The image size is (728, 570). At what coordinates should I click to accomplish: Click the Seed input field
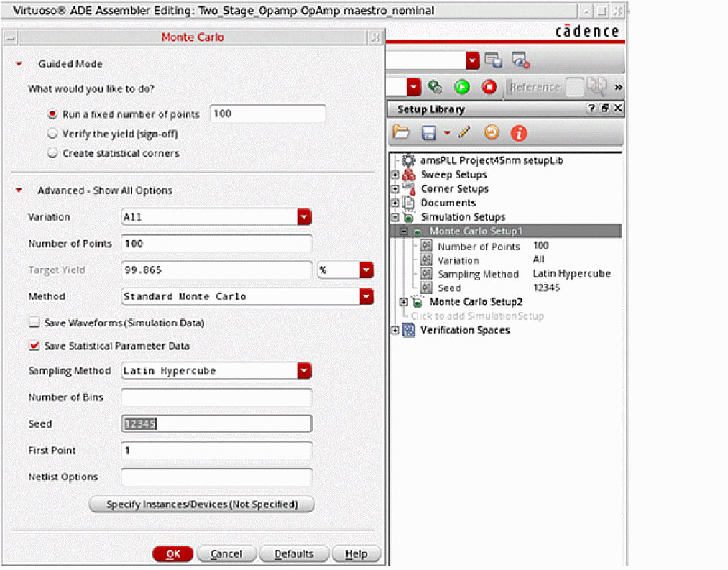pyautogui.click(x=216, y=424)
